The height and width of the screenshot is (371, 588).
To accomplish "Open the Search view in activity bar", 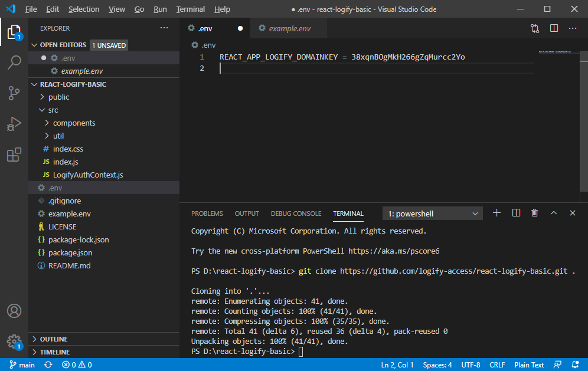I will pos(14,63).
